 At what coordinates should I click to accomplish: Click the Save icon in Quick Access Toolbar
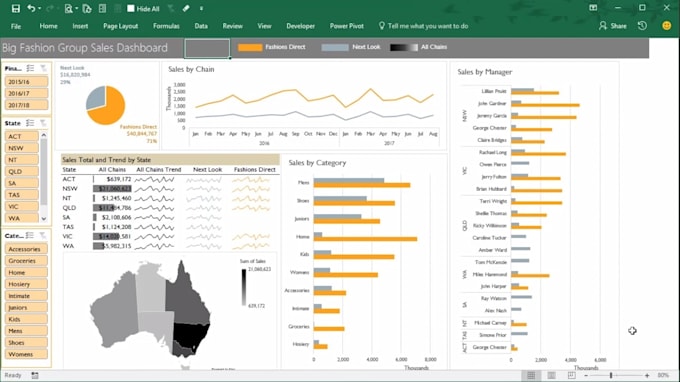16,8
